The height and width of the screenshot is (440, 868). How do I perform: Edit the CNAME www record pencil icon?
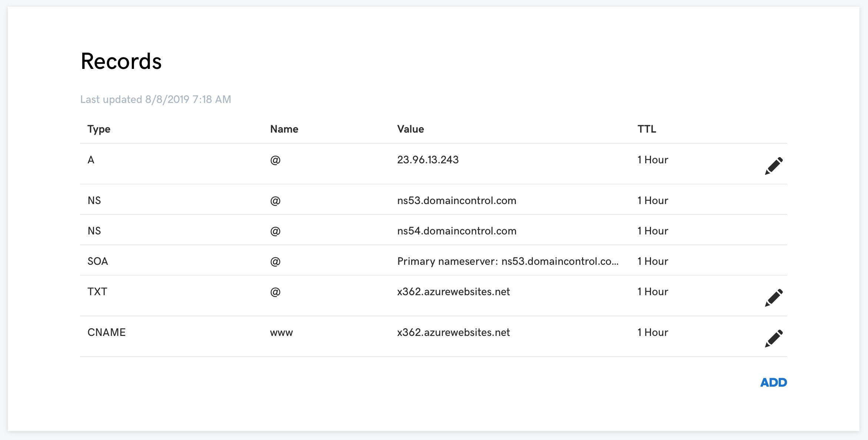[x=774, y=338]
